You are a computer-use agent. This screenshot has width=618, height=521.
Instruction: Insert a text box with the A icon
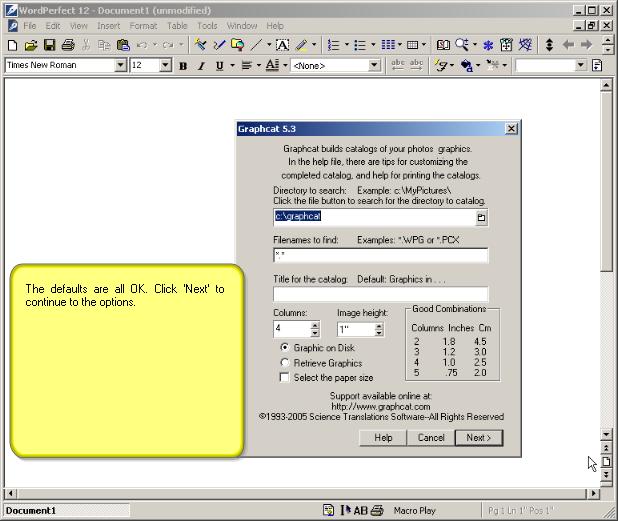point(282,45)
